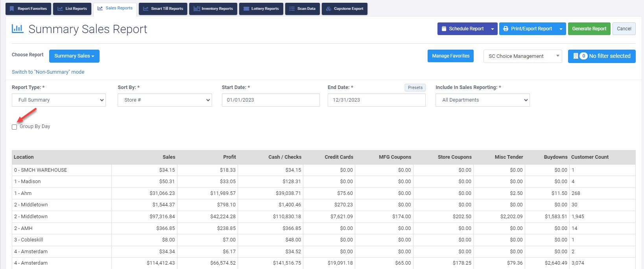Click the Manage Favorites button
Image resolution: width=644 pixels, height=269 pixels.
[450, 56]
